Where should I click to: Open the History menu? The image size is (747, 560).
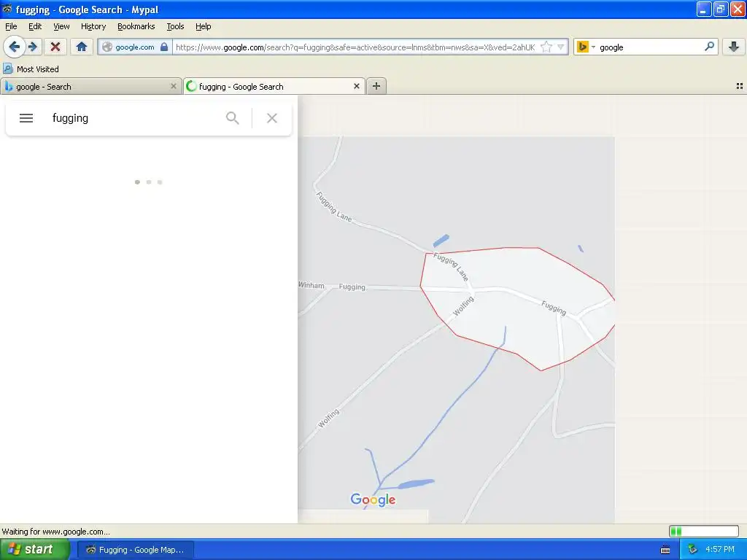93,26
